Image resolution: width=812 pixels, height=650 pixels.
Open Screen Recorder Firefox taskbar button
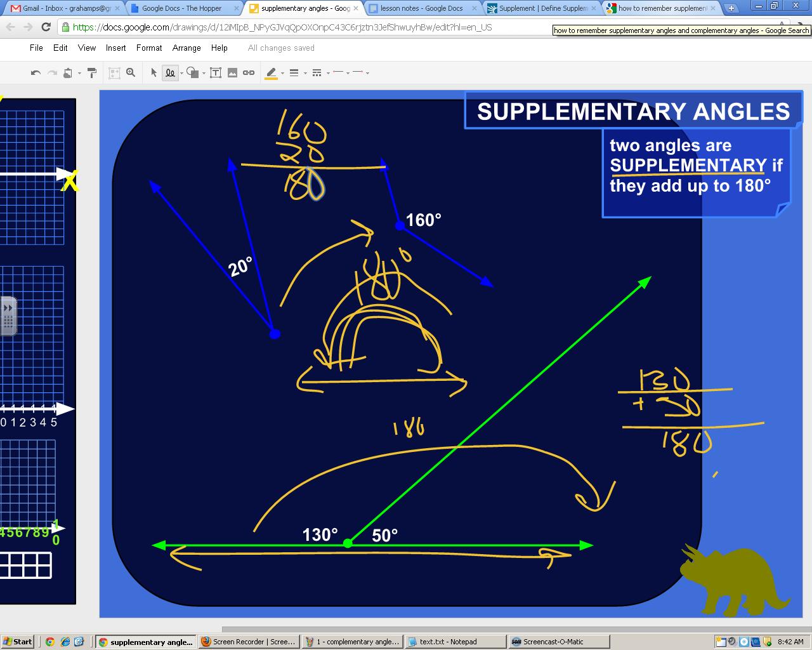tap(248, 642)
